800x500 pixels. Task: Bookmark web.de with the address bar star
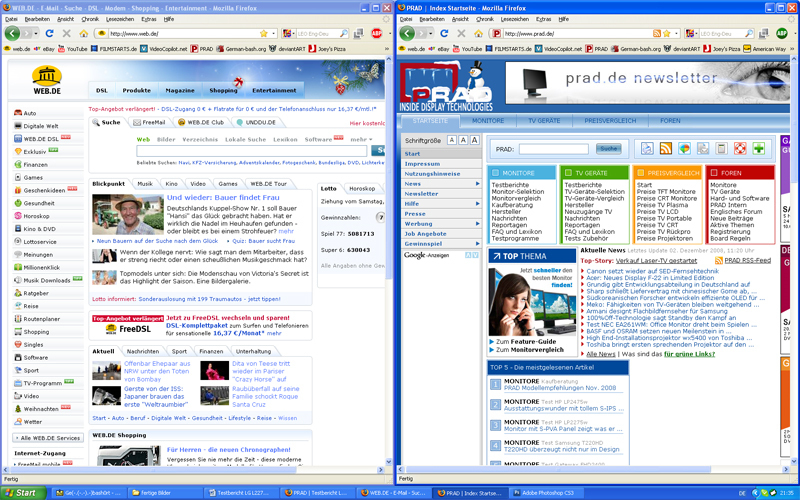coord(264,33)
